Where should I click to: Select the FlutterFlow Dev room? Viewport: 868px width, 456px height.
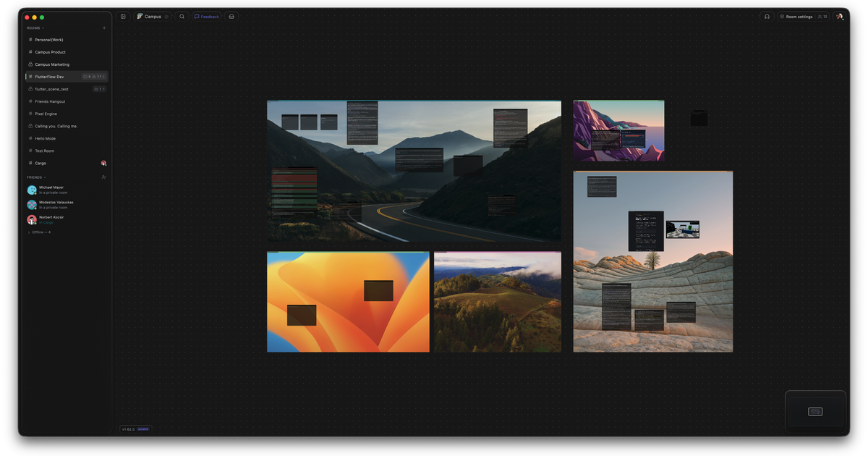[66, 77]
